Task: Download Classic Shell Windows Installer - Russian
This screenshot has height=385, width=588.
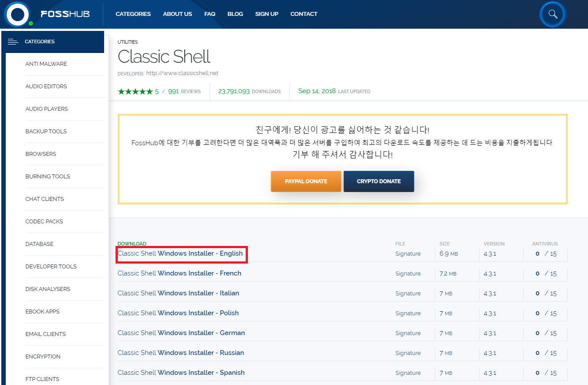Action: 181,353
